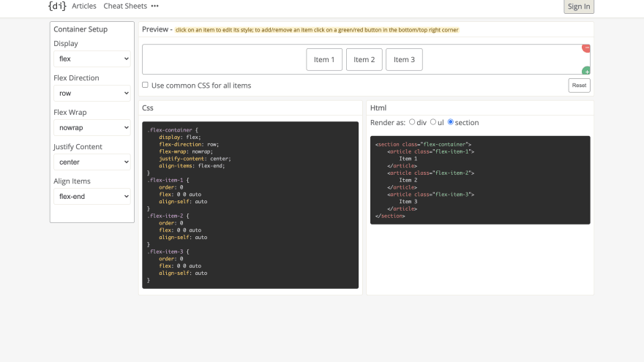Click the Container Setup heading
This screenshot has width=644, height=362.
pos(80,29)
